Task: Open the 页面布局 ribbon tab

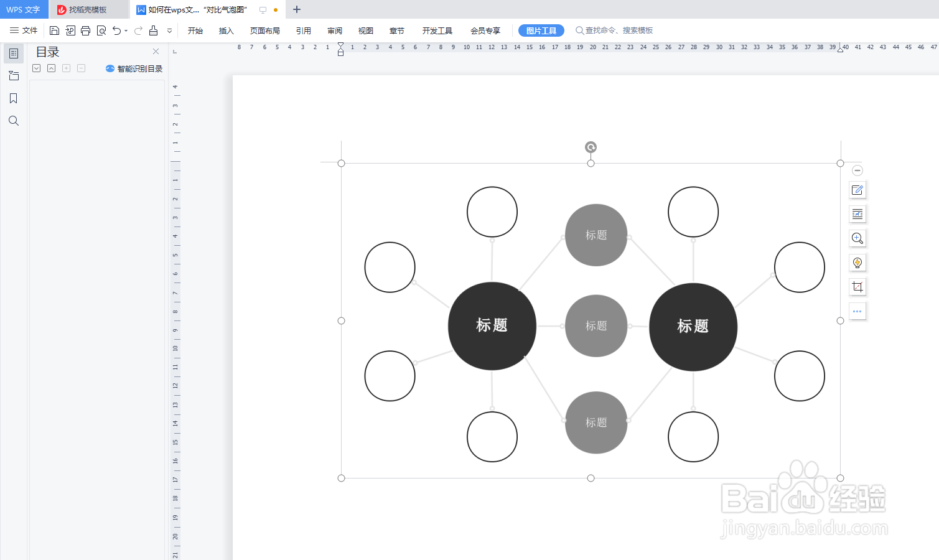Action: (265, 30)
